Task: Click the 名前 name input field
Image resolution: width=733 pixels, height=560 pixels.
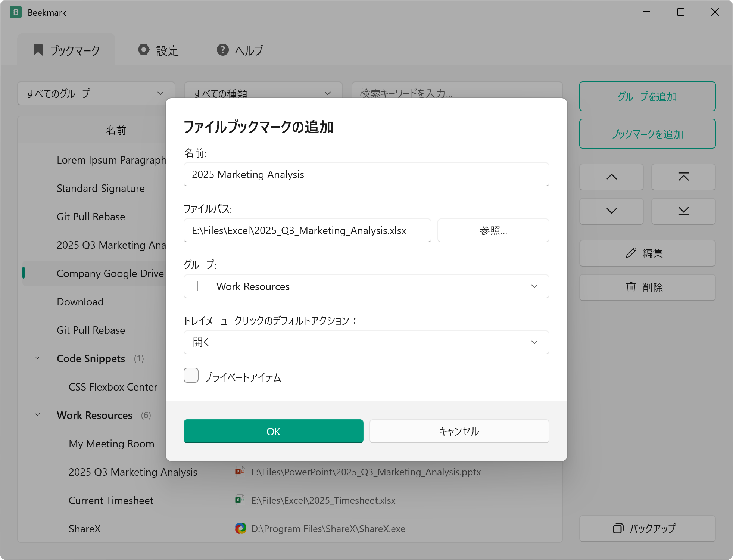Action: pyautogui.click(x=366, y=174)
